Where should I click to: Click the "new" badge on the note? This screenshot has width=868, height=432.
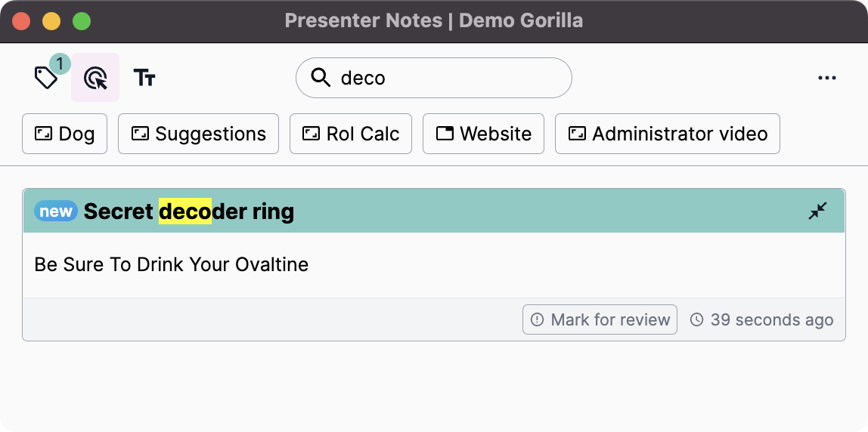click(56, 211)
